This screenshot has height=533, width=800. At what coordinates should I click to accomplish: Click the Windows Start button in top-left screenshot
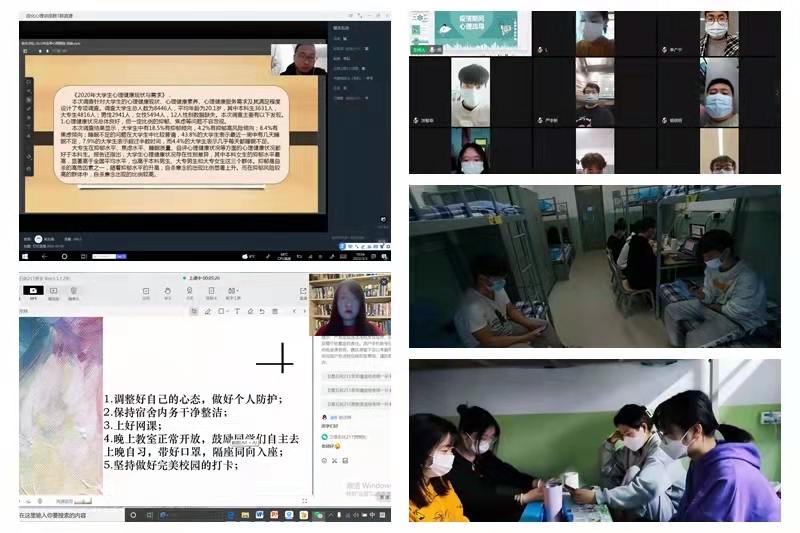click(26, 257)
